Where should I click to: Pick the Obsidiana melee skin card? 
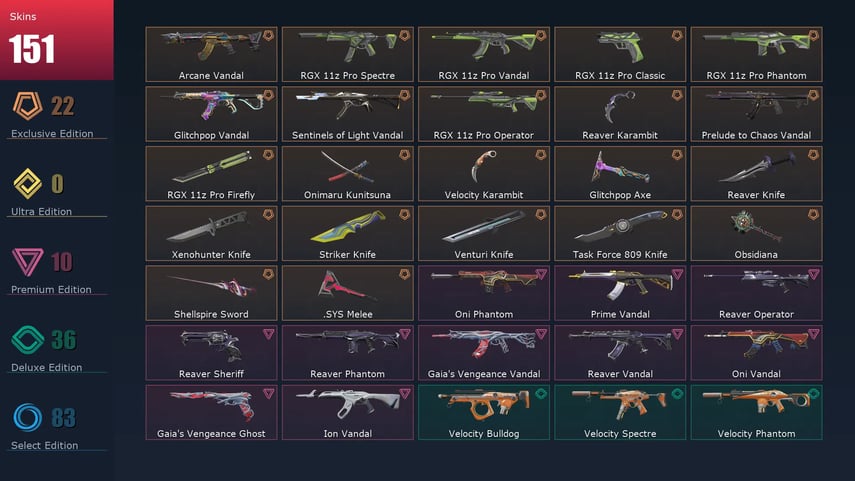pos(756,233)
